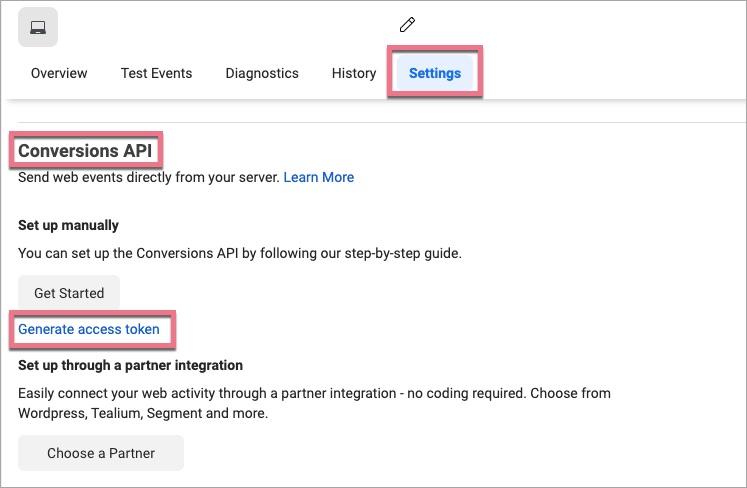View the History tab
The image size is (747, 488).
tap(354, 73)
